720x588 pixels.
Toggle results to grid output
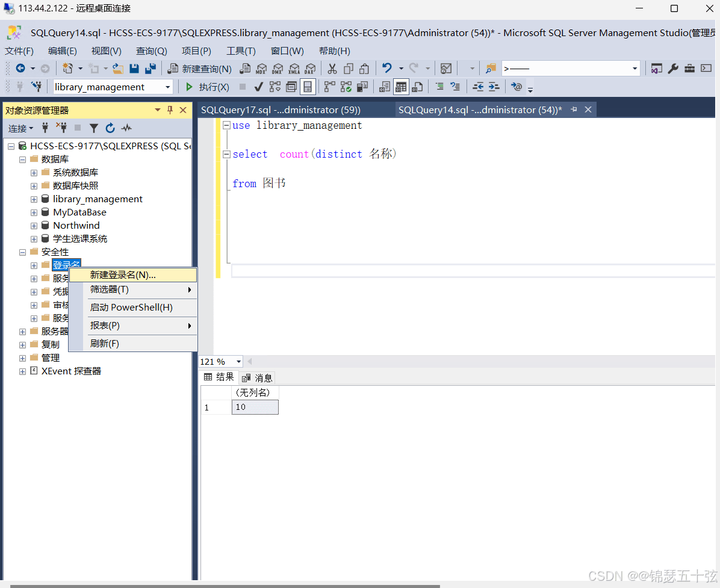pos(401,87)
